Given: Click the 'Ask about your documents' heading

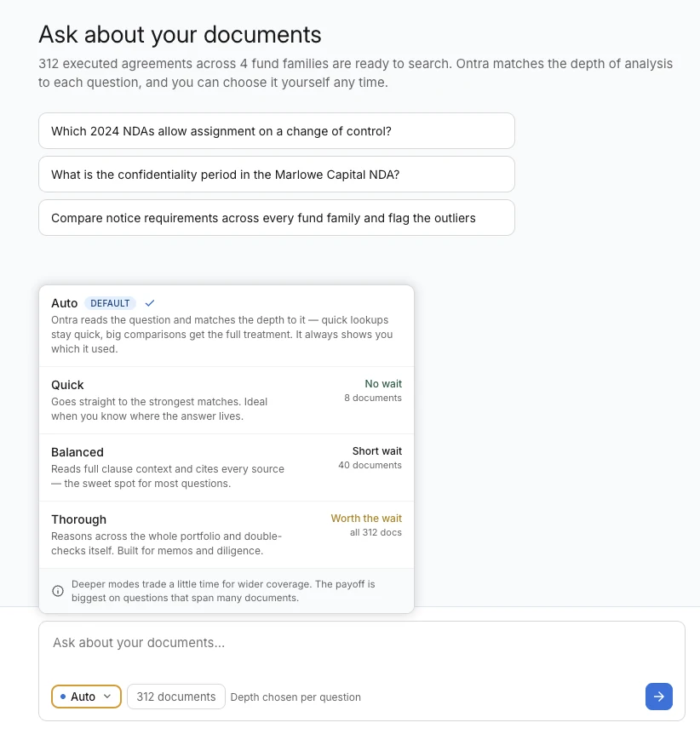Looking at the screenshot, I should coord(180,35).
